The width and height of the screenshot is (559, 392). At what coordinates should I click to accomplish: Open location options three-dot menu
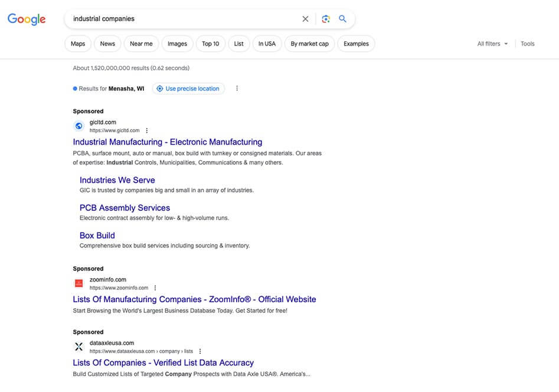(x=237, y=89)
